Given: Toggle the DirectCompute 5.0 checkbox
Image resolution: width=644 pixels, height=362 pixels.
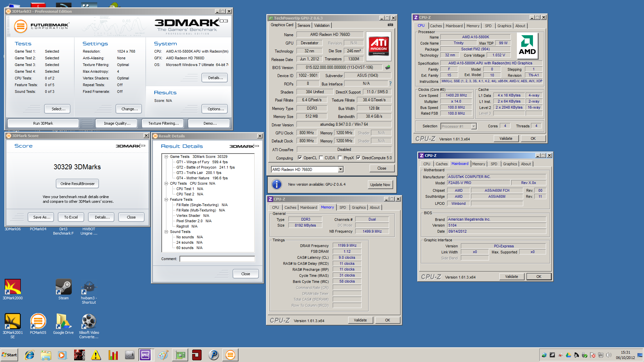Looking at the screenshot, I should tap(358, 158).
